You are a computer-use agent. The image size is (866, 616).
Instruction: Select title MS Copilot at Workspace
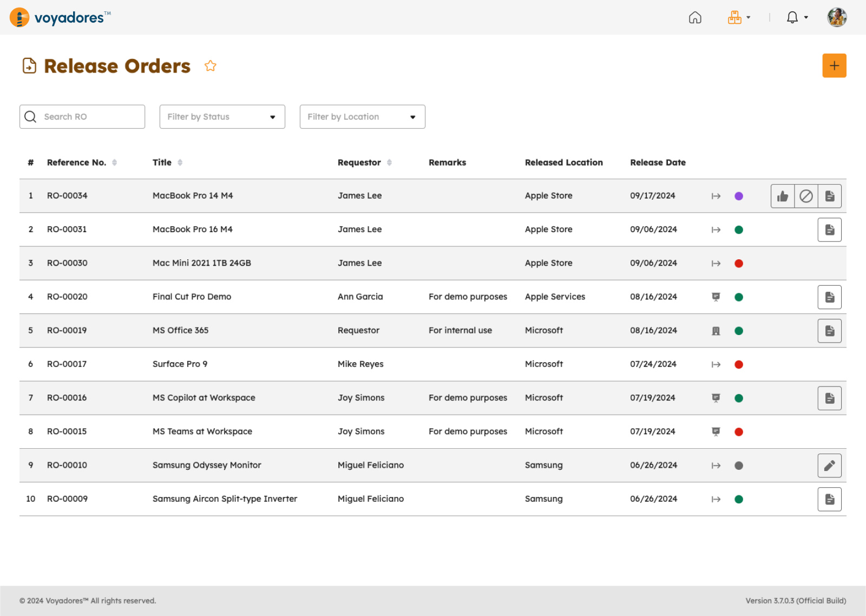(x=204, y=397)
